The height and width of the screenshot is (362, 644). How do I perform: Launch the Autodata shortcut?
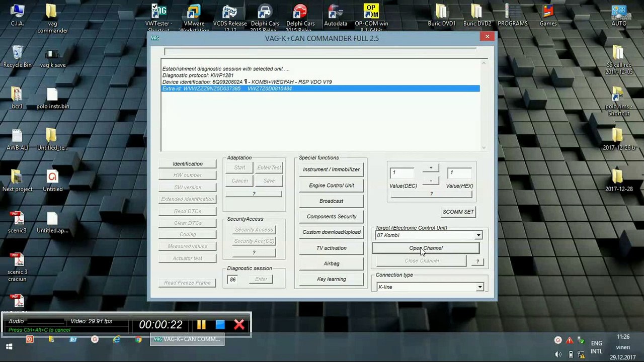click(x=336, y=16)
